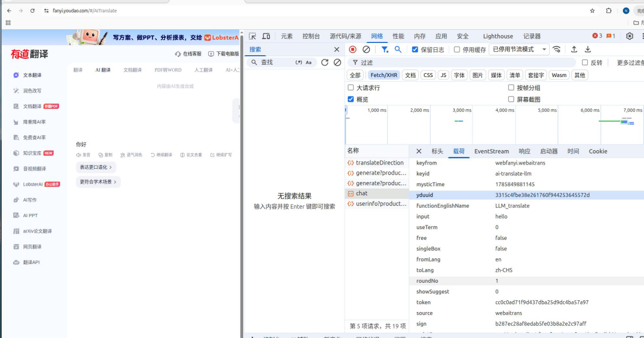Clear the network log
This screenshot has width=644, height=338.
click(x=366, y=49)
